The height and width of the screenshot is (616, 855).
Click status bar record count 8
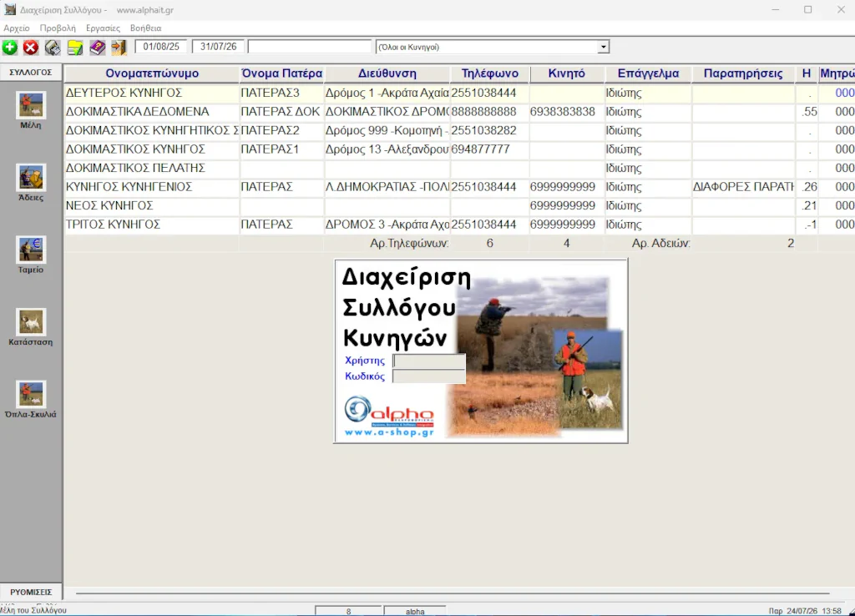click(348, 611)
